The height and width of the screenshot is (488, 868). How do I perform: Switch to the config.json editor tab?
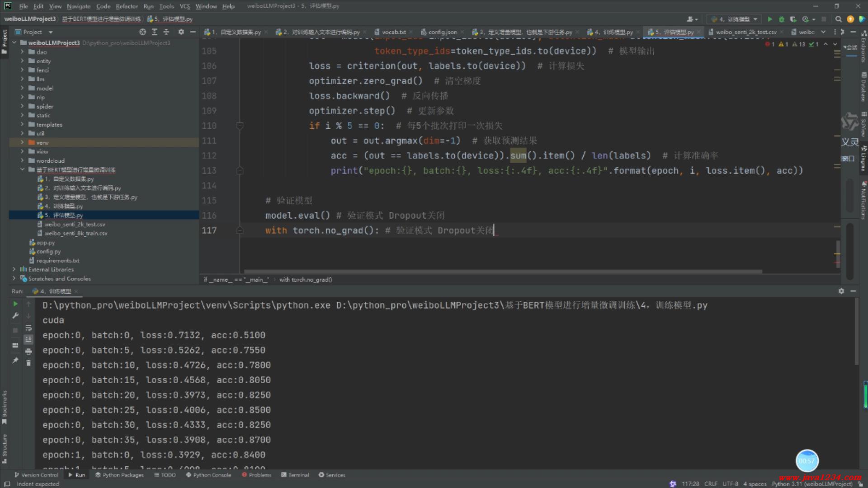point(442,32)
